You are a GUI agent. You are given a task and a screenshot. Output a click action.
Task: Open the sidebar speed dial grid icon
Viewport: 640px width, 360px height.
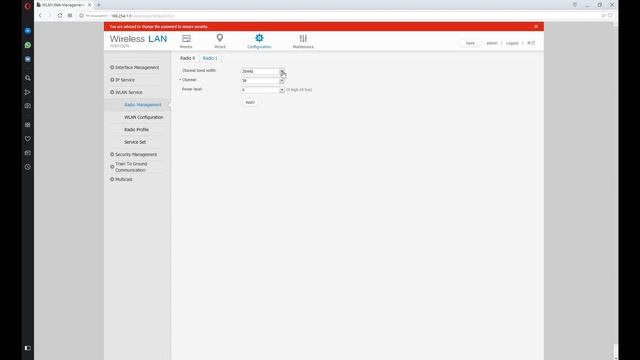click(28, 125)
